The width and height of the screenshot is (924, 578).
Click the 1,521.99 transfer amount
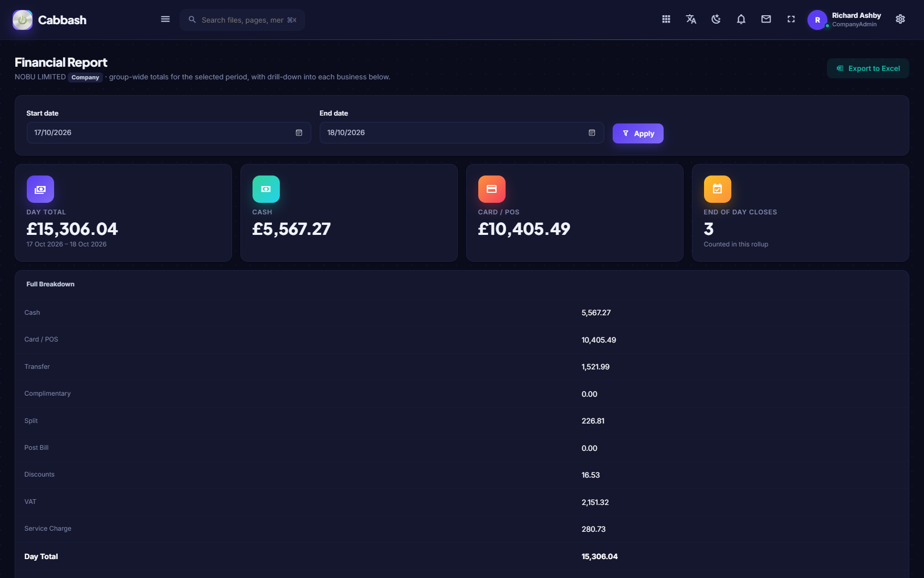[595, 367]
